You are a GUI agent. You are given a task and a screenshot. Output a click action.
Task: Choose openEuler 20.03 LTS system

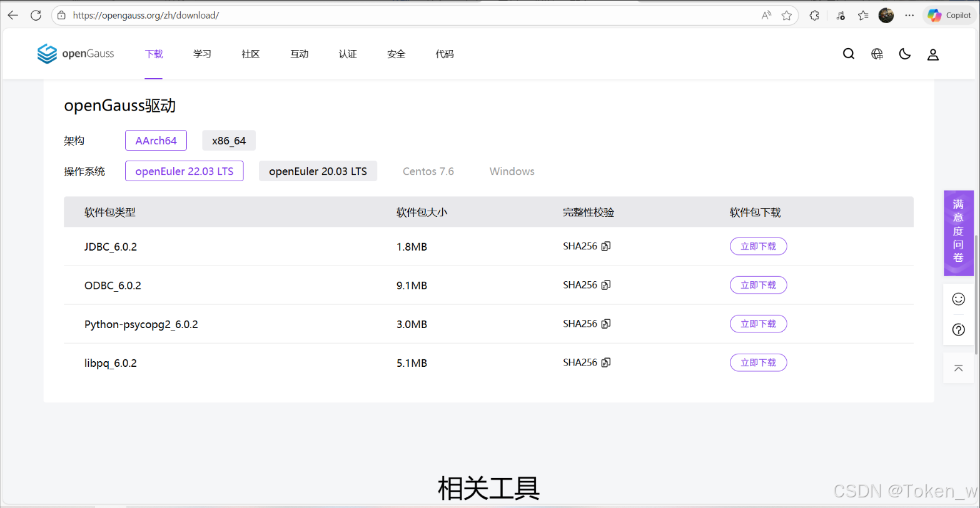pos(318,171)
